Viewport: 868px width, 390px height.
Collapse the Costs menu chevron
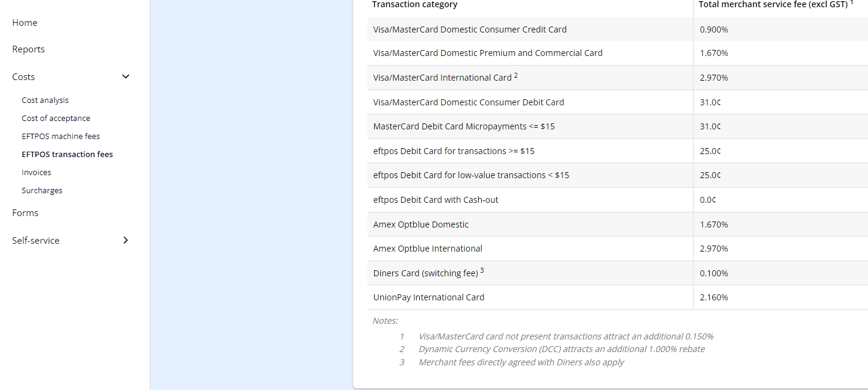pyautogui.click(x=126, y=77)
